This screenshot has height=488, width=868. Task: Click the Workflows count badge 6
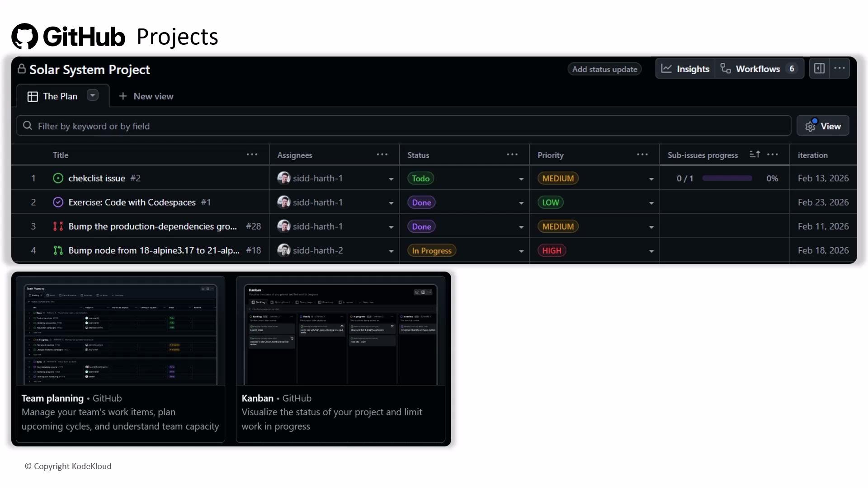coord(792,69)
